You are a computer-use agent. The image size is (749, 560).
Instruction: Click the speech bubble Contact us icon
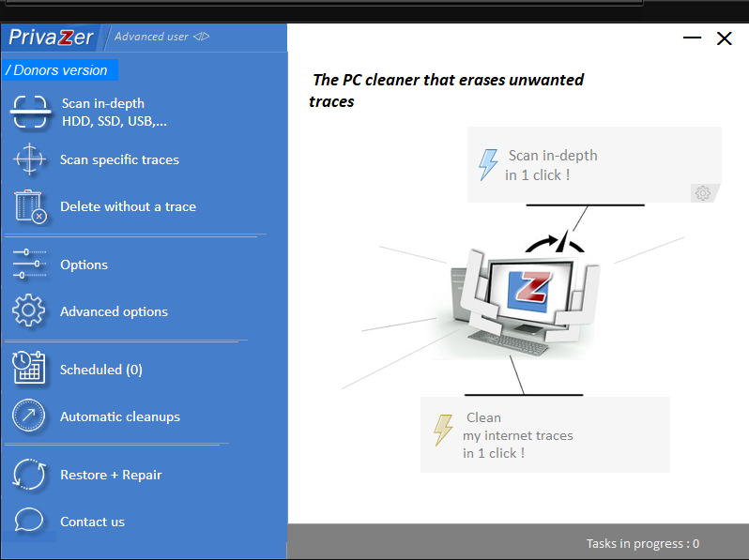[x=29, y=520]
